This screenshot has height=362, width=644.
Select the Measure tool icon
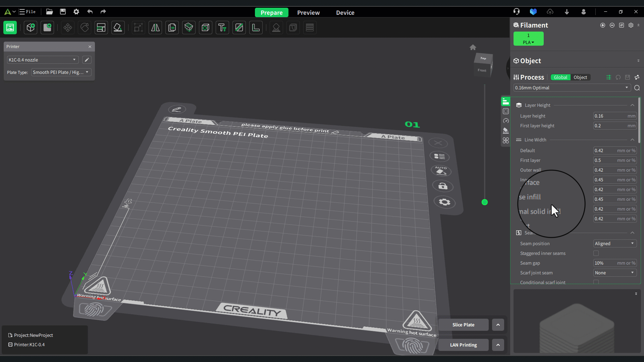pos(256,28)
